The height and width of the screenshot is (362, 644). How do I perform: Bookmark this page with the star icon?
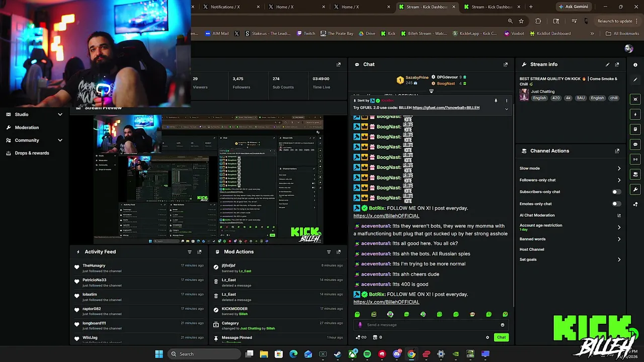[x=521, y=21]
